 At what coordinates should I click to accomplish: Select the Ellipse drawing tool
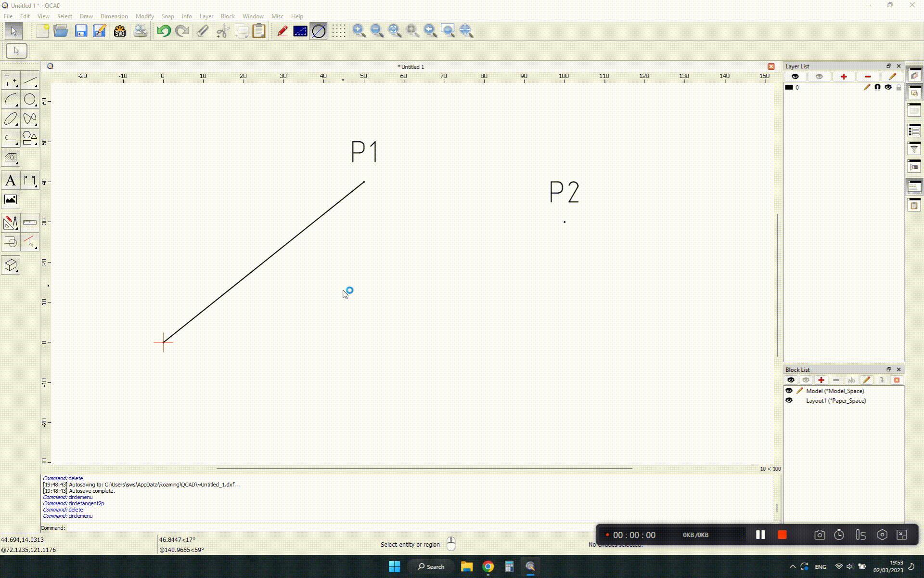pyautogui.click(x=11, y=119)
